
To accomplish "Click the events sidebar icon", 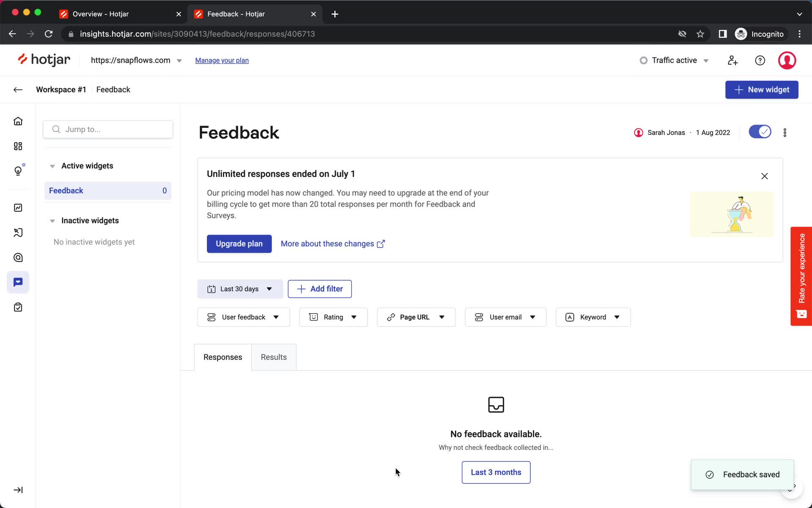I will coord(18,208).
